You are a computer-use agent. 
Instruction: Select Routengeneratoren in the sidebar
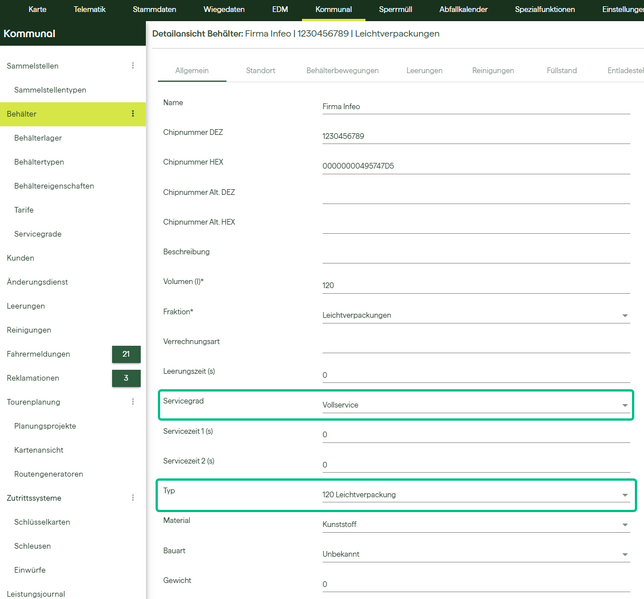(x=48, y=474)
